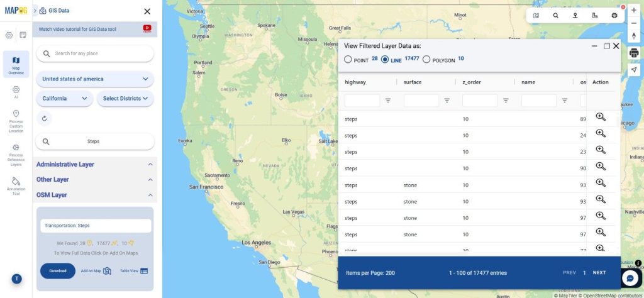Screen dimensions: 644x298
Task: Click the Steps layer search field
Action: tap(95, 141)
